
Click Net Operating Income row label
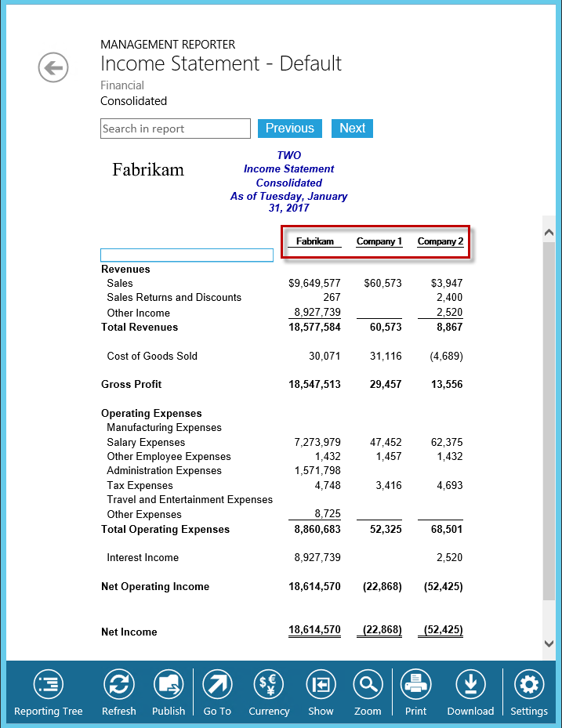pos(155,586)
